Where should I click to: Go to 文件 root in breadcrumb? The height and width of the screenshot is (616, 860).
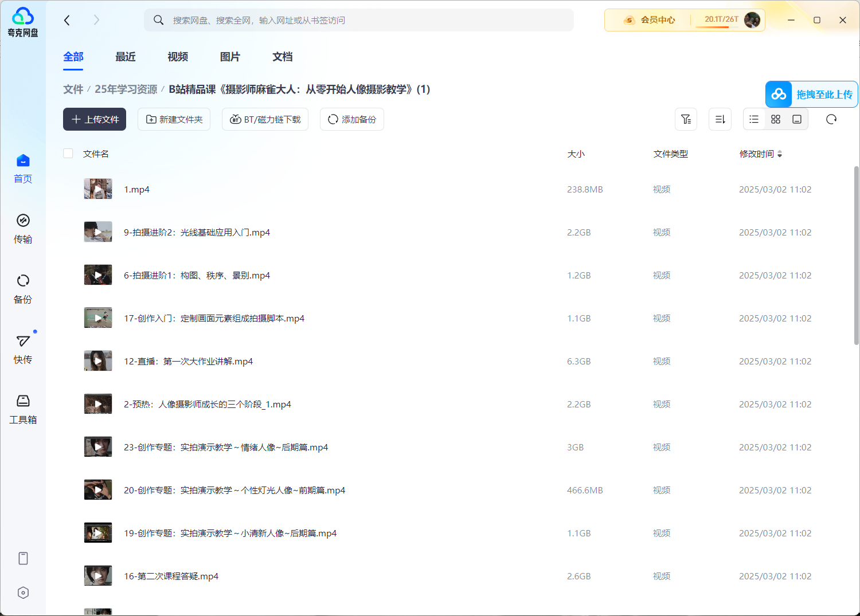(x=73, y=89)
